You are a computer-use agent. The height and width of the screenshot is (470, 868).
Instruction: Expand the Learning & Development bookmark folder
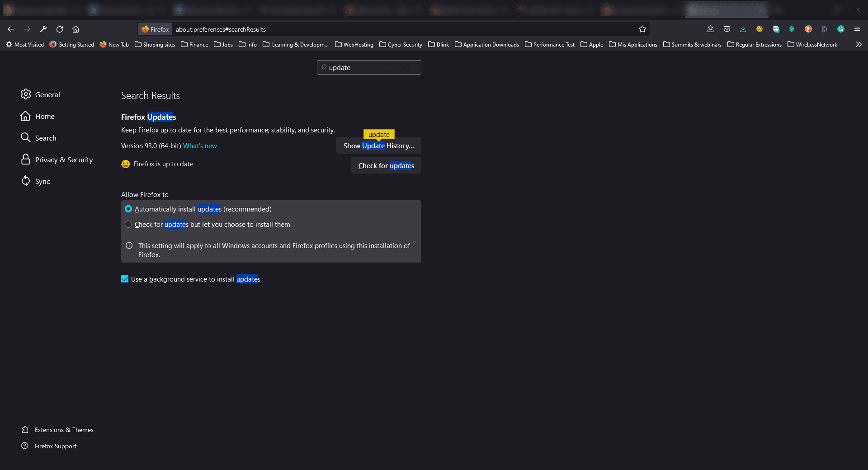point(296,44)
